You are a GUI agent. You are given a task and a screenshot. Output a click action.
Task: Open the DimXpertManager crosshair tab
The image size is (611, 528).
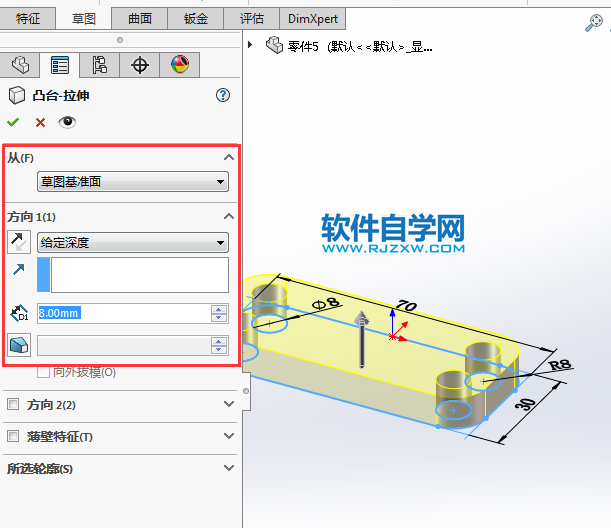click(x=140, y=65)
